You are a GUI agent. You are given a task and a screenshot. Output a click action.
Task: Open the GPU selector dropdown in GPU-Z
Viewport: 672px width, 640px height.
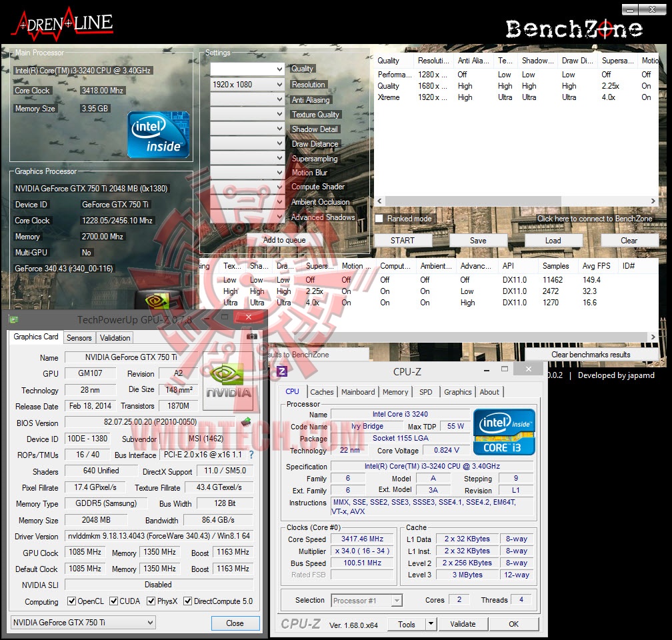point(83,623)
